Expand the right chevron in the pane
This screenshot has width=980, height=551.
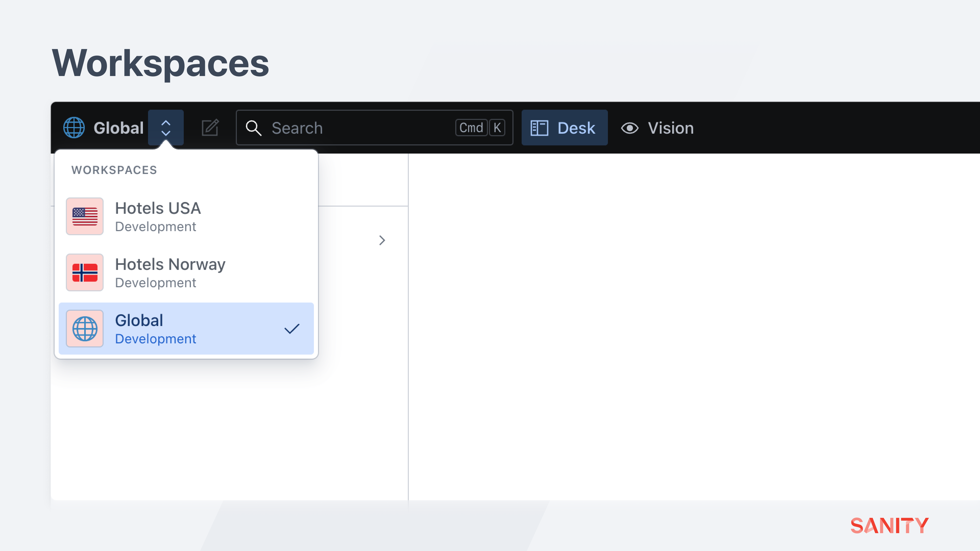tap(382, 240)
